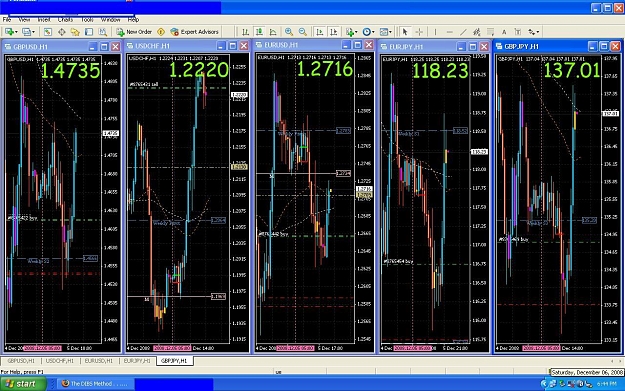Open the Profiles toolbar icon

[x=26, y=32]
